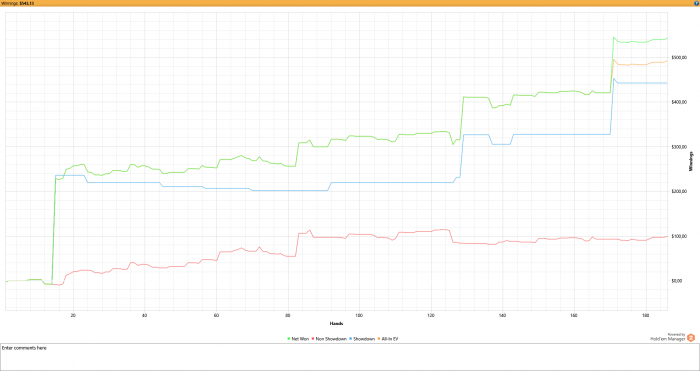
Task: Toggle the All-In EV legend entry
Action: tap(388, 339)
